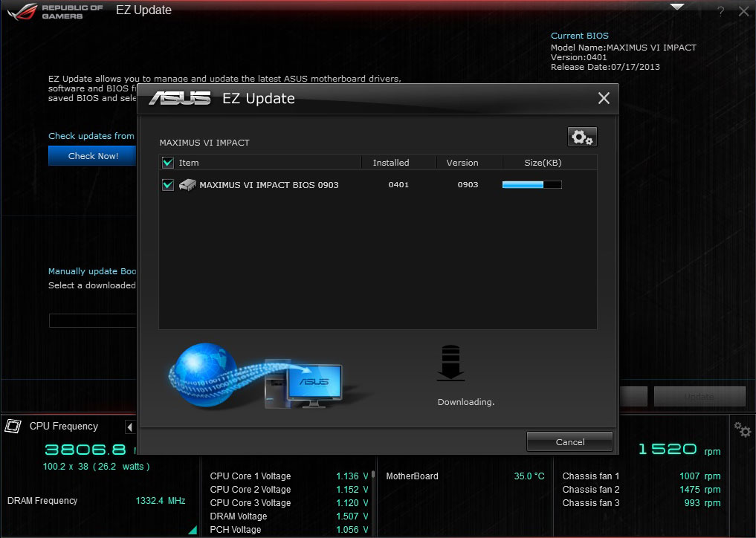Click Chassis fan 1 rpm reading

[x=700, y=476]
